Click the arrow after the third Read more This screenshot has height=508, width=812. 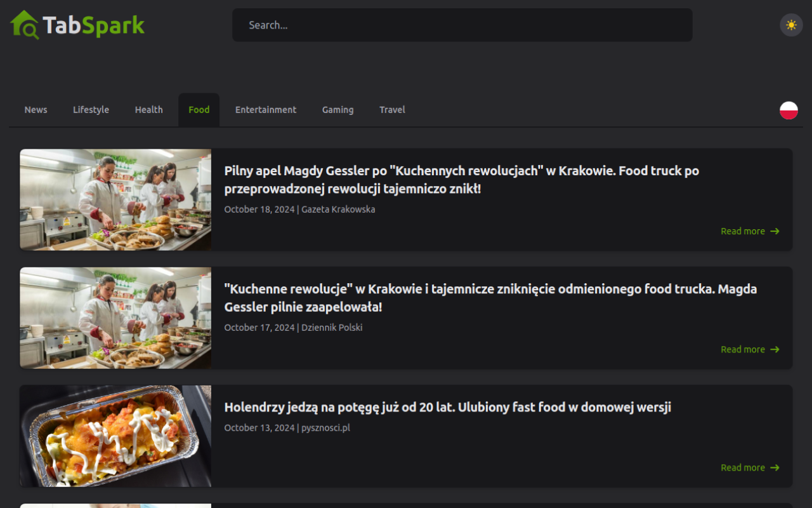(x=774, y=467)
